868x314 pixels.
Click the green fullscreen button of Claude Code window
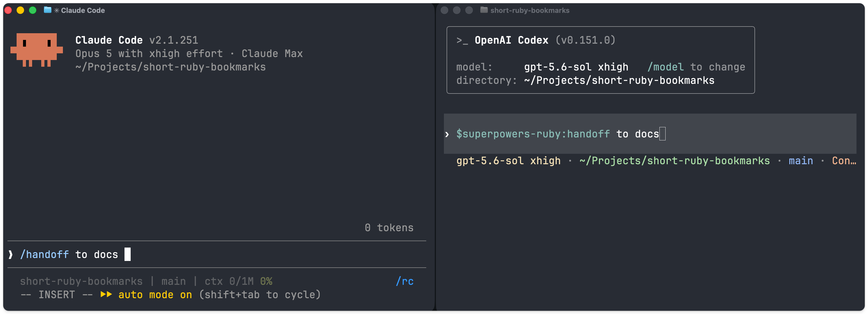(x=33, y=10)
